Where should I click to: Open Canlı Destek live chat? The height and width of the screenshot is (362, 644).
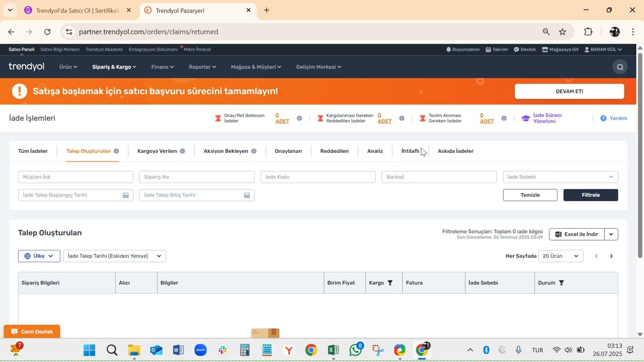tap(32, 332)
